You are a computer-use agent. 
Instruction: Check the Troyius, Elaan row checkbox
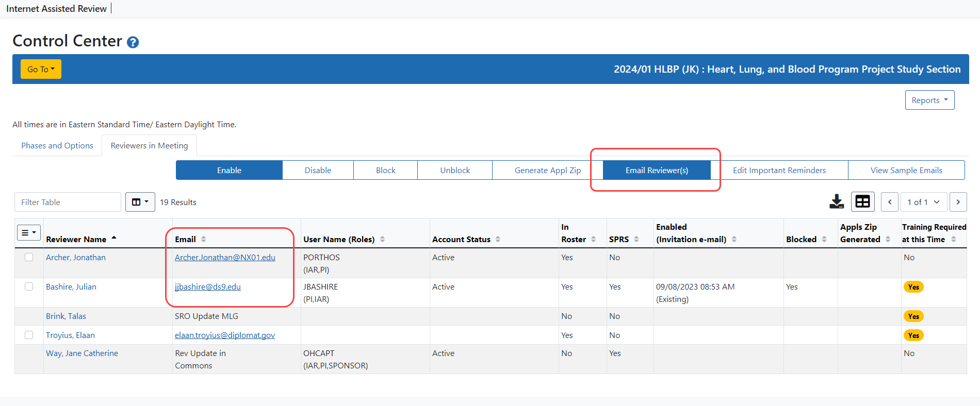(x=29, y=335)
